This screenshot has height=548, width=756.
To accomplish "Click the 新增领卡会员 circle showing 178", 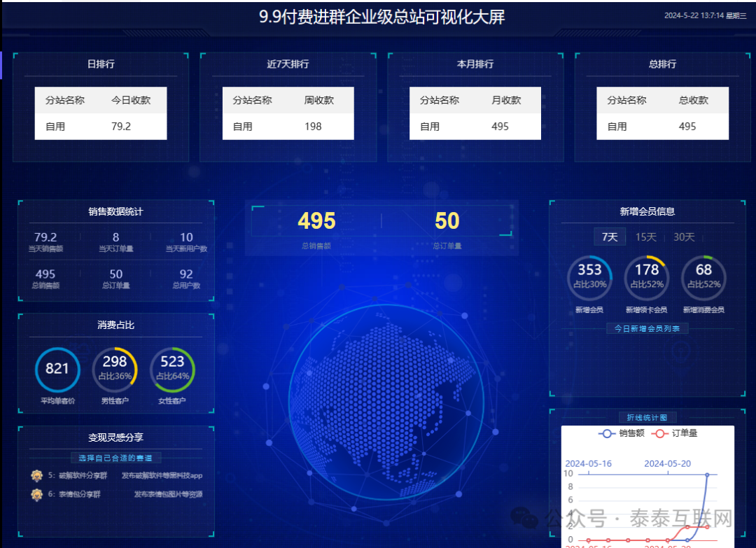I will (646, 277).
